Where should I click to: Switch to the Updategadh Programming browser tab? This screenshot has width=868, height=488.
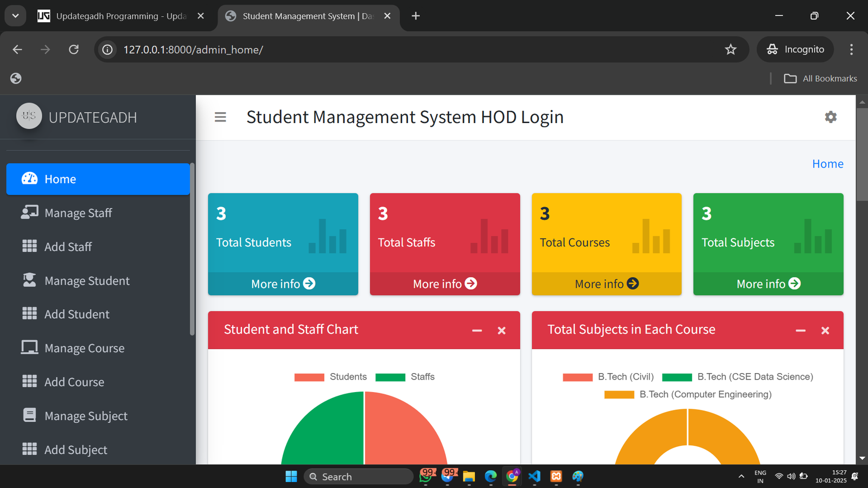pyautogui.click(x=120, y=16)
